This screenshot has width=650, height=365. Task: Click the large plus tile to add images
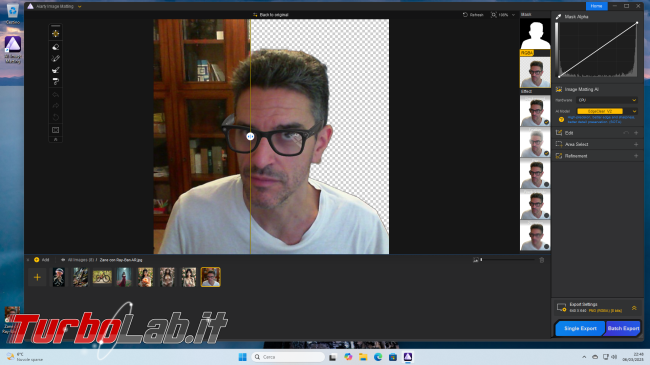pyautogui.click(x=37, y=277)
